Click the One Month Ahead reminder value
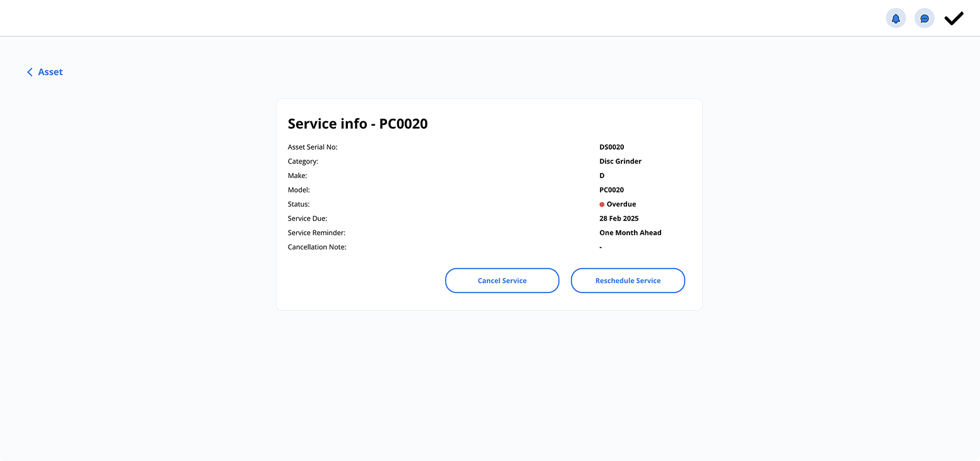Screen dimensions: 980x461 630,233
